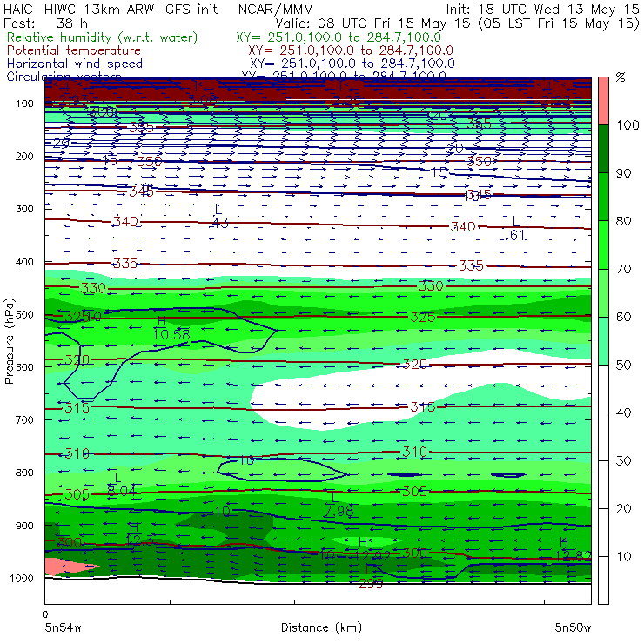Click the '60' colorbar scale label
This screenshot has height=644, width=644.
click(x=623, y=317)
